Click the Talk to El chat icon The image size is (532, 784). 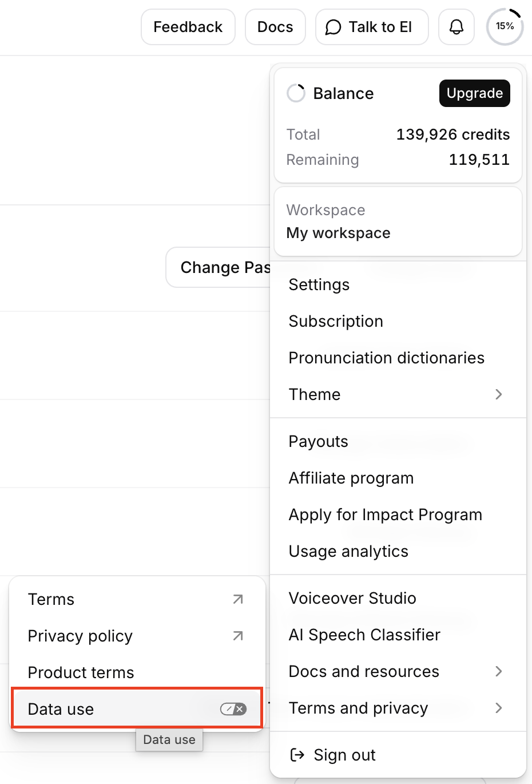(333, 27)
